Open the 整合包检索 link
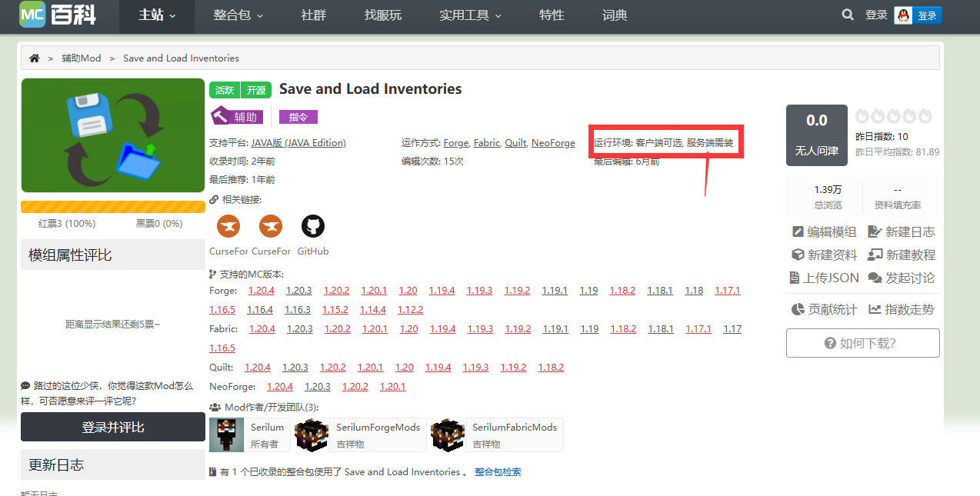 498,472
